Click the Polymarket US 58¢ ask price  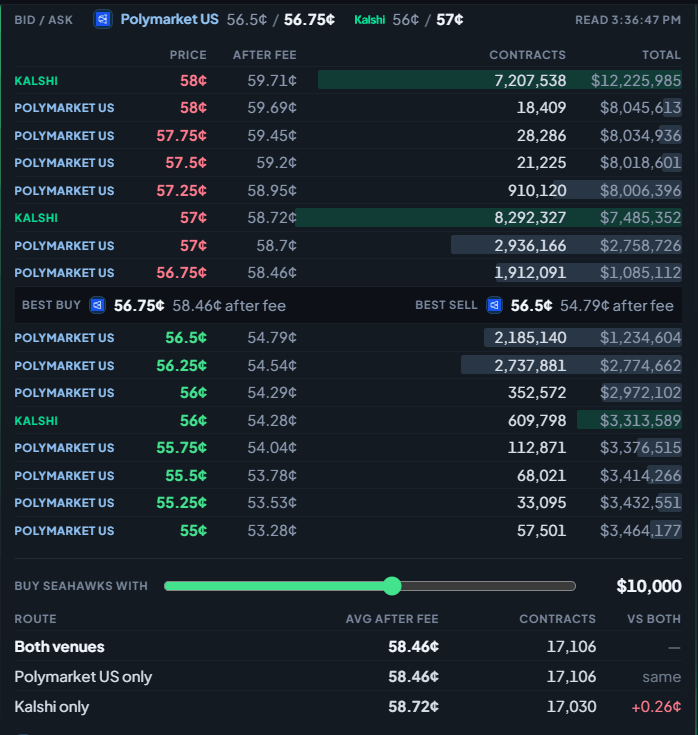click(193, 108)
